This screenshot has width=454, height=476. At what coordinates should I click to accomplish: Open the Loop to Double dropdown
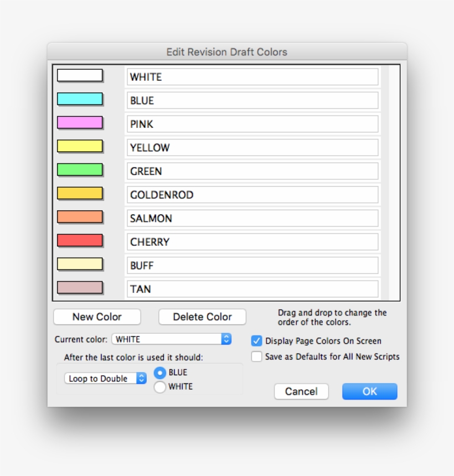[105, 378]
